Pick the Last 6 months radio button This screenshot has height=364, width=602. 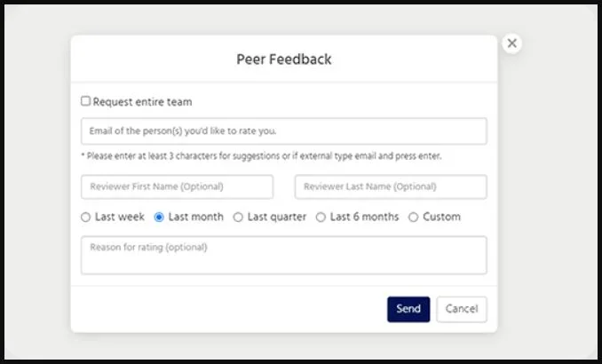(x=321, y=217)
